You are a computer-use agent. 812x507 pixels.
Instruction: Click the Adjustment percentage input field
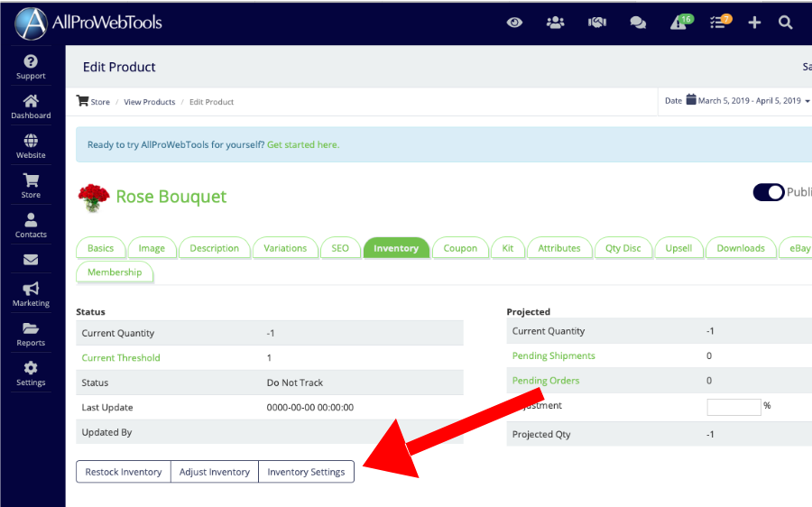click(734, 407)
